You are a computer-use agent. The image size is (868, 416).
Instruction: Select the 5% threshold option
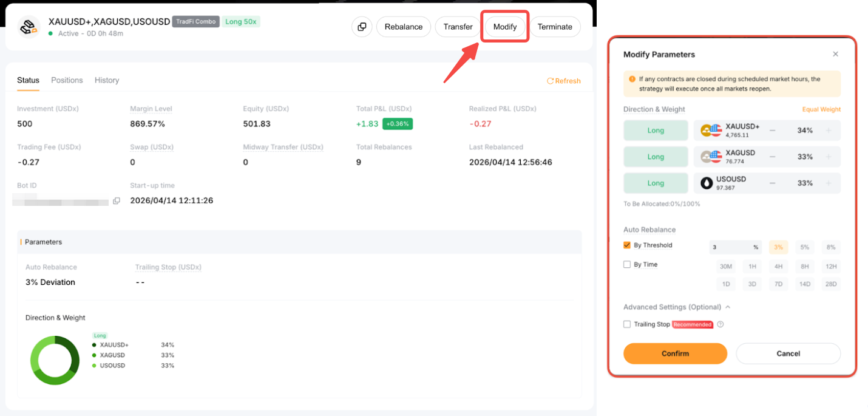click(x=804, y=247)
